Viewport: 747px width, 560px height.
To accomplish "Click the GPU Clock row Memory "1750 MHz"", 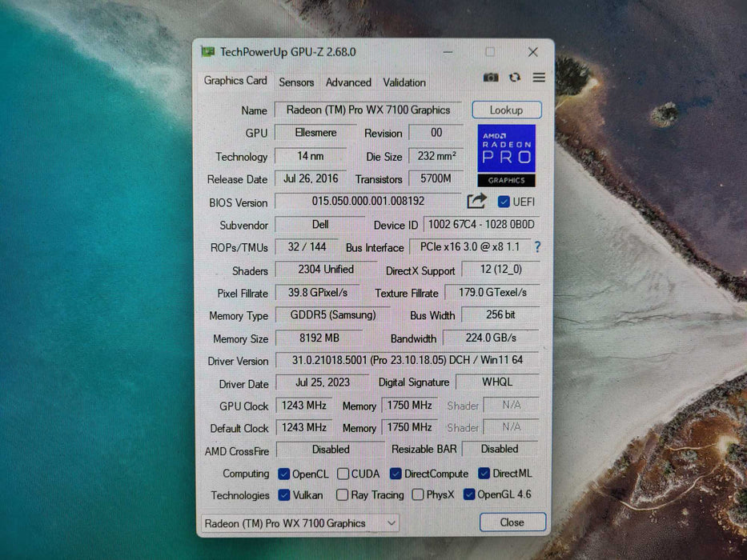I will pyautogui.click(x=409, y=406).
